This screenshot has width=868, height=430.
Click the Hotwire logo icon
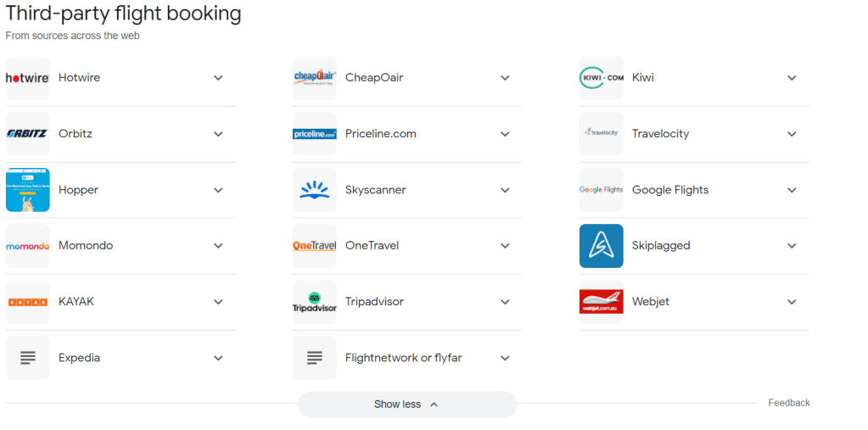coord(28,78)
